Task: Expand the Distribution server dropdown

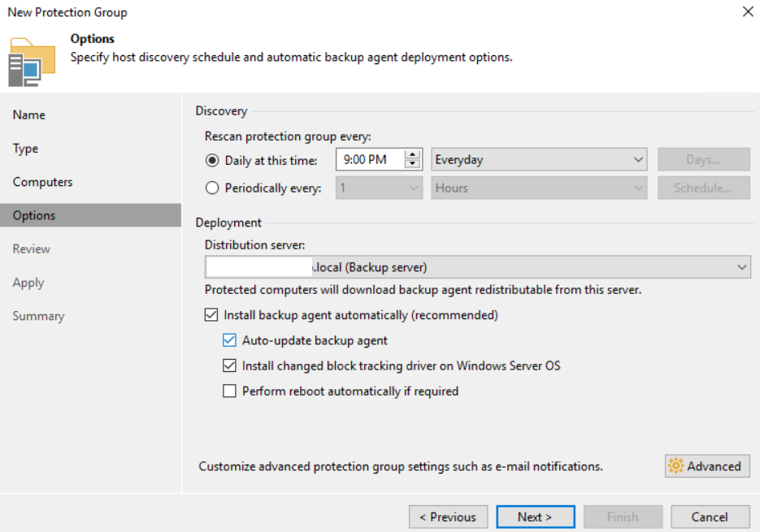Action: pyautogui.click(x=477, y=267)
